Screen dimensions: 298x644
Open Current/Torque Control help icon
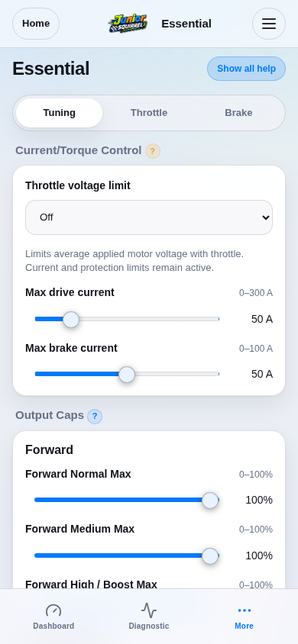point(153,151)
